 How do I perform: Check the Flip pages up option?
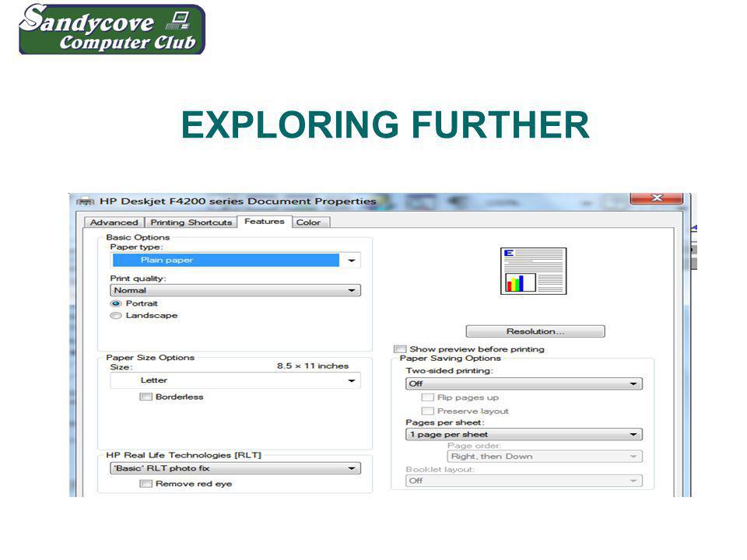click(428, 397)
